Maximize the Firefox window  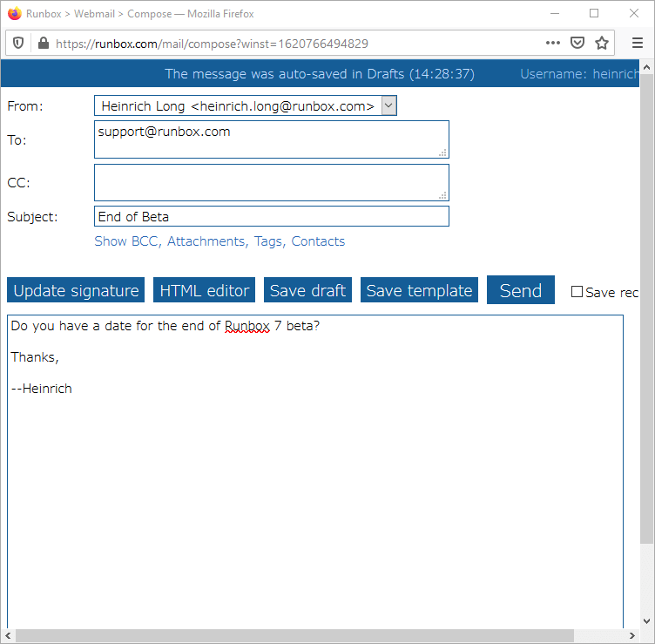tap(594, 13)
